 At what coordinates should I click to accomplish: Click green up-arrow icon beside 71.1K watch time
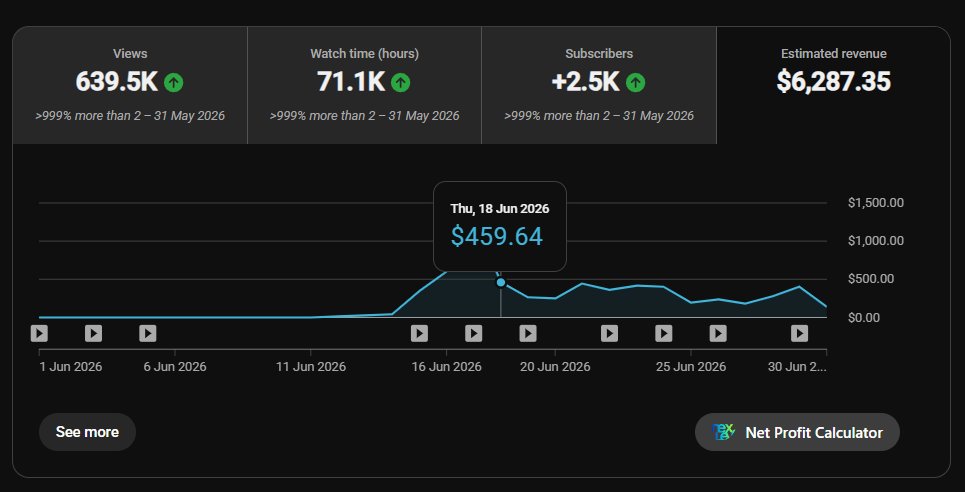[x=401, y=82]
